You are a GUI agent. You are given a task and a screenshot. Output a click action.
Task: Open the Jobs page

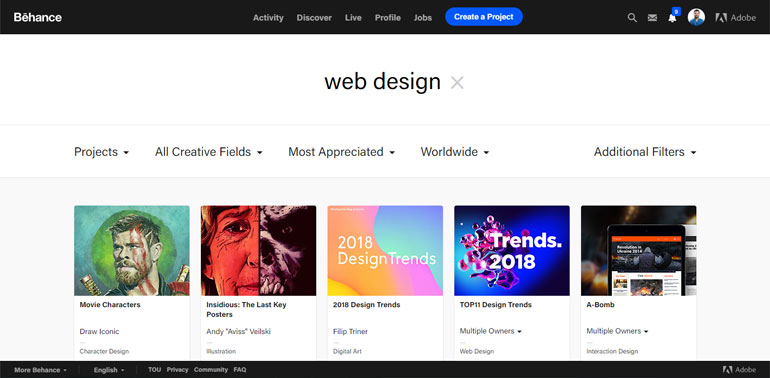coord(423,18)
